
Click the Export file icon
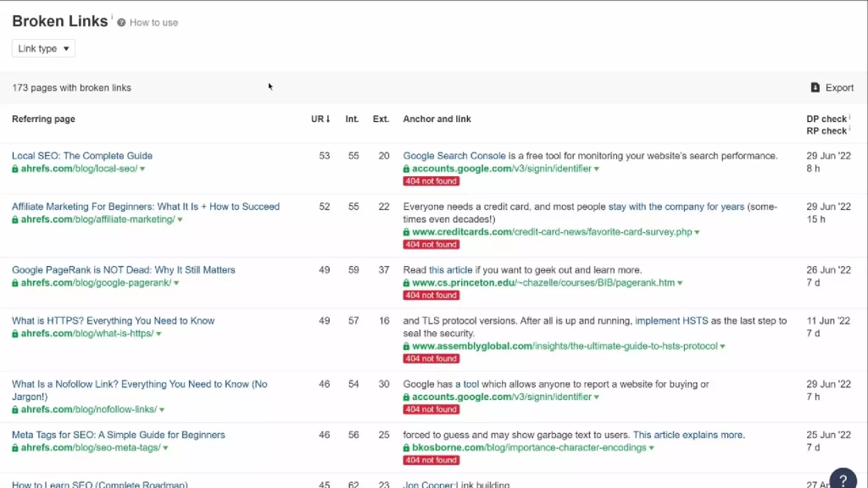pos(815,87)
